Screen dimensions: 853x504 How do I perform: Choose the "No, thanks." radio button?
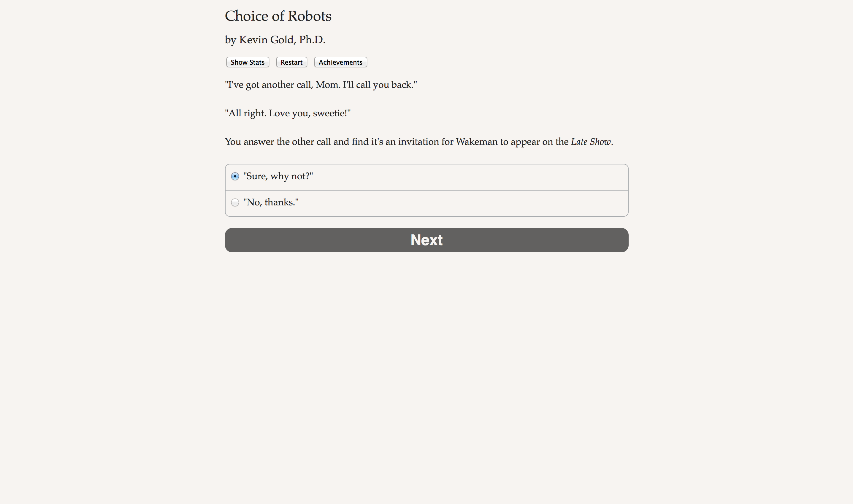(235, 202)
